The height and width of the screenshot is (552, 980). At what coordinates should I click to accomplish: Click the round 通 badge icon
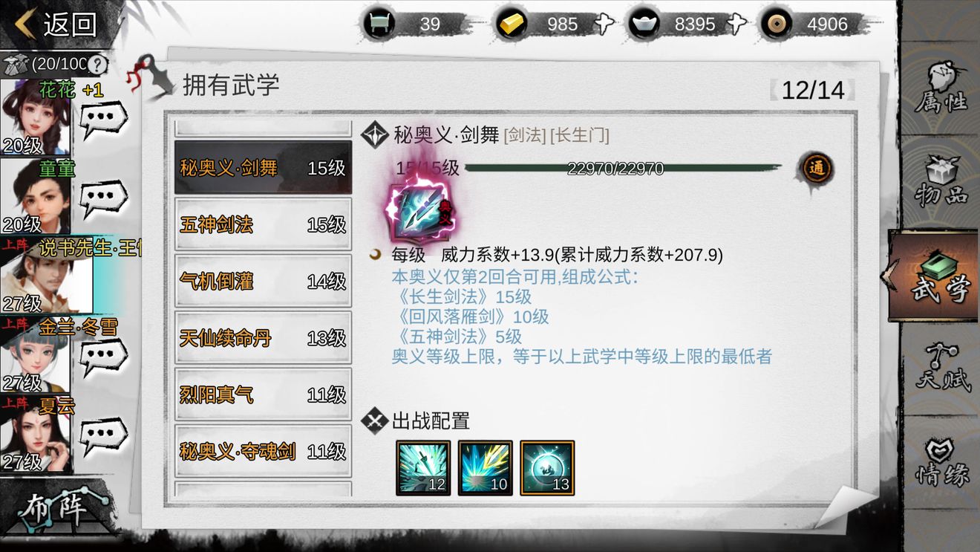pyautogui.click(x=817, y=169)
